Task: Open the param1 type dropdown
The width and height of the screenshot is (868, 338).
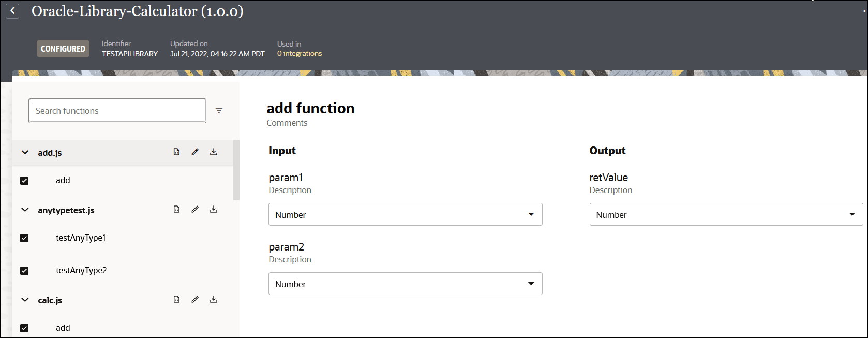Action: click(x=405, y=214)
